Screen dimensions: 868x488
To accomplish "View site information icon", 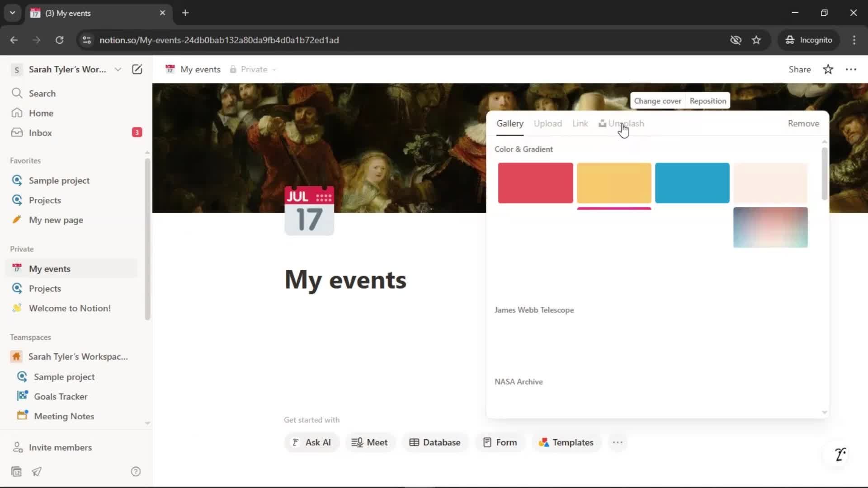I will (87, 40).
